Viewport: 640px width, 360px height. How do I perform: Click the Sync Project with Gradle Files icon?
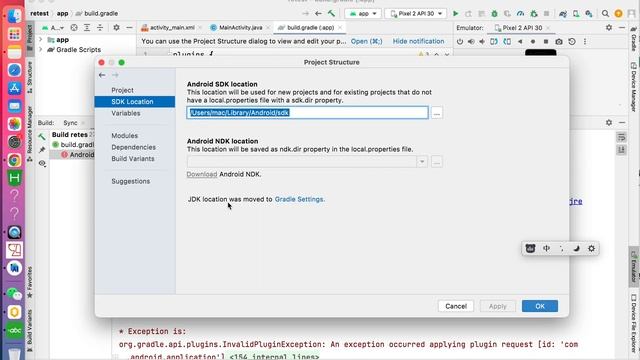[x=563, y=13]
